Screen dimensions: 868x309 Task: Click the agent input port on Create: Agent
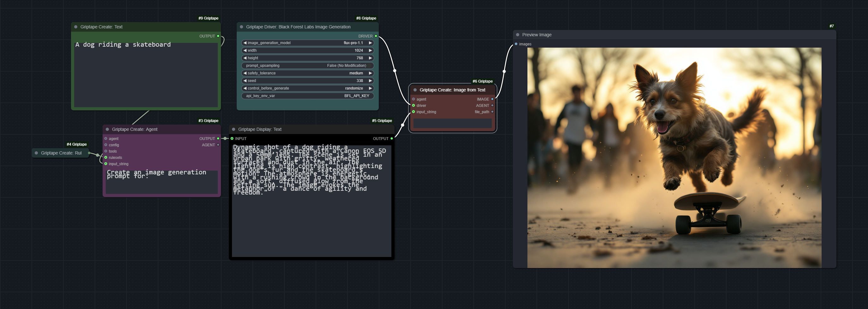coord(106,139)
